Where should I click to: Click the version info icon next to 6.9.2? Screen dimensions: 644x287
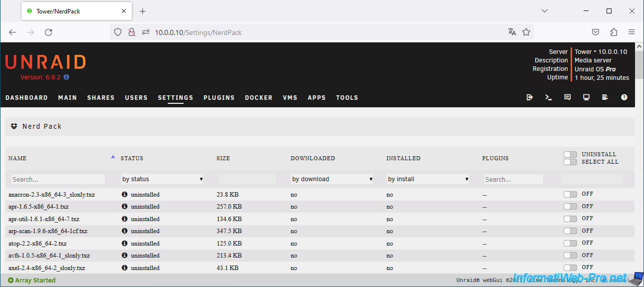(x=66, y=77)
